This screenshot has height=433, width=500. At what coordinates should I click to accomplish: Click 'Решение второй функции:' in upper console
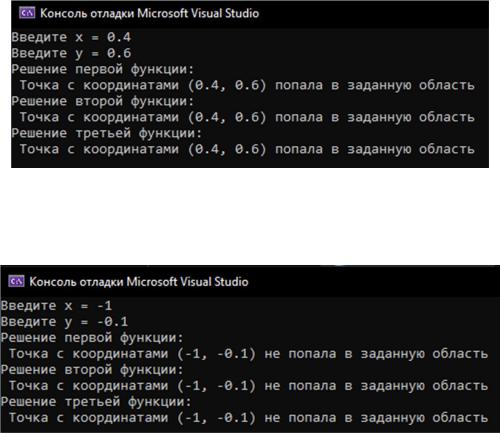click(103, 101)
